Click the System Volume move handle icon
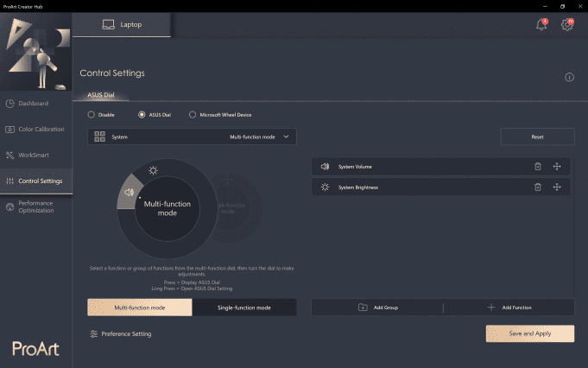 click(557, 167)
